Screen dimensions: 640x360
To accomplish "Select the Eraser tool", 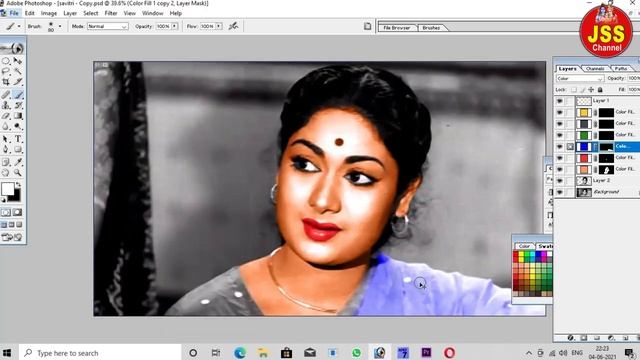I will pyautogui.click(x=6, y=116).
